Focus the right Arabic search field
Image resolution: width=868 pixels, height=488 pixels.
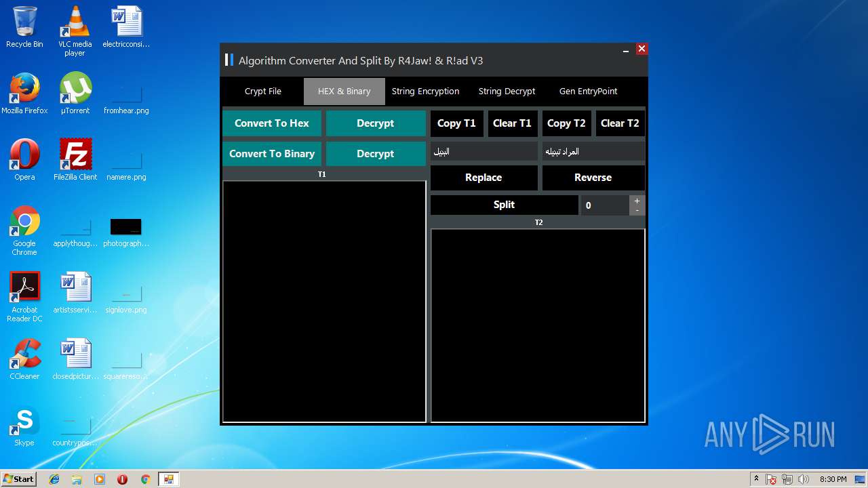click(593, 151)
